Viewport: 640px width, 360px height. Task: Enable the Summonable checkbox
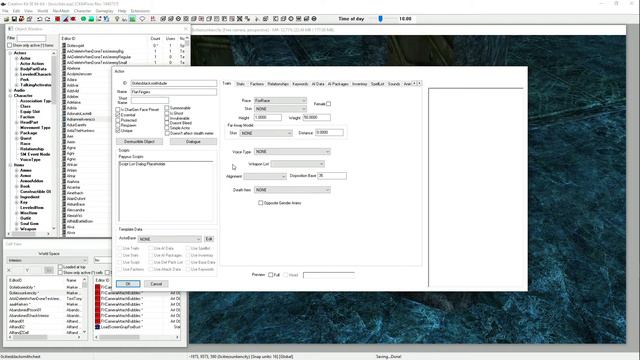167,108
